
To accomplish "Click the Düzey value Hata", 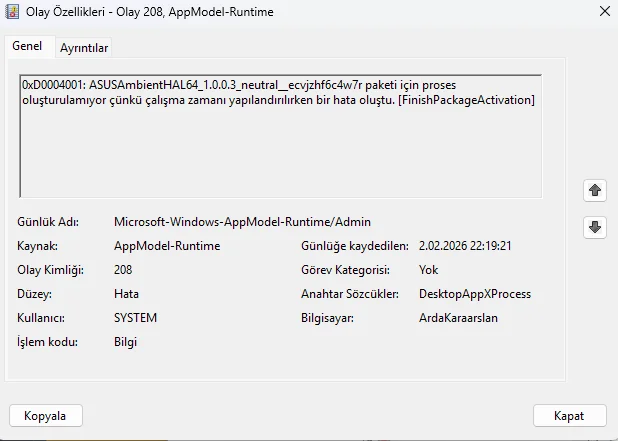I will click(x=127, y=294).
